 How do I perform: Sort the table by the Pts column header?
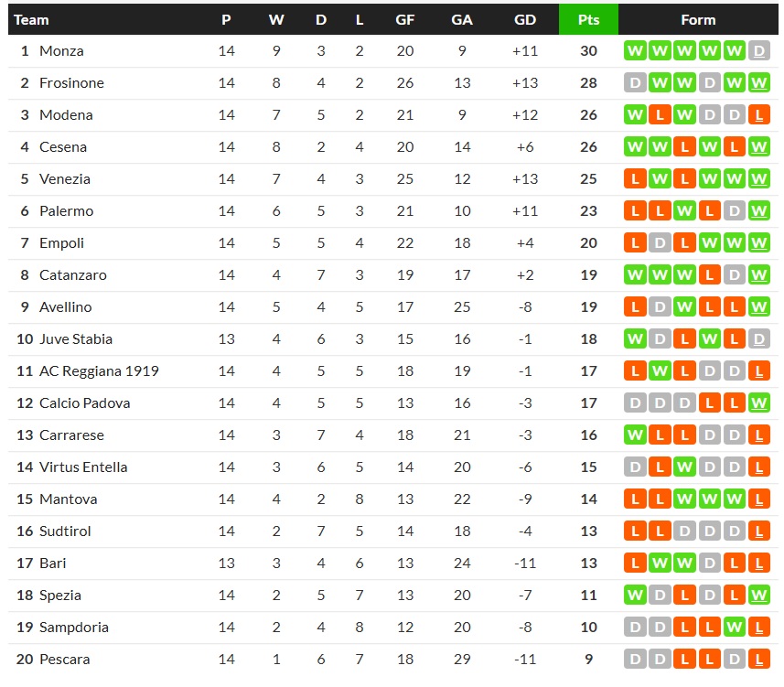[588, 20]
